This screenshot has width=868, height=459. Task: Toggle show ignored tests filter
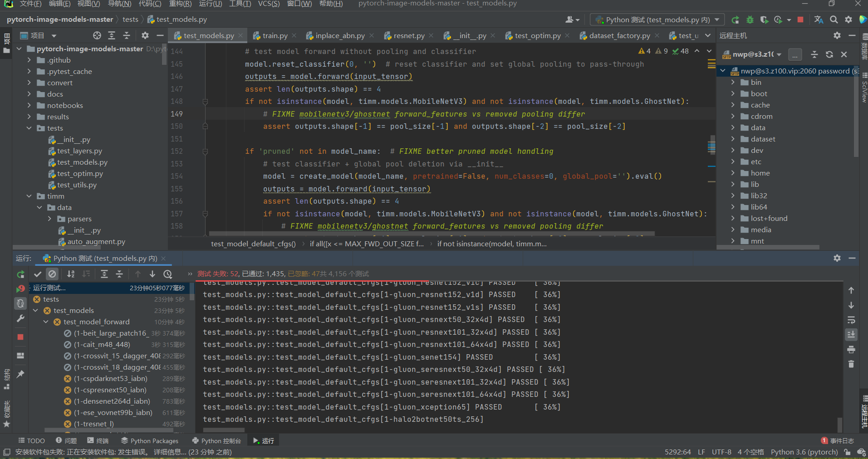point(52,274)
